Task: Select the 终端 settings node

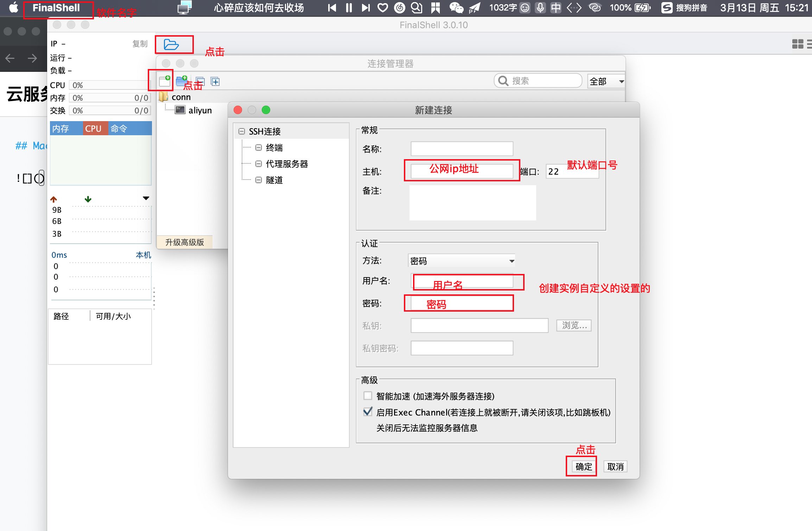Action: point(274,148)
